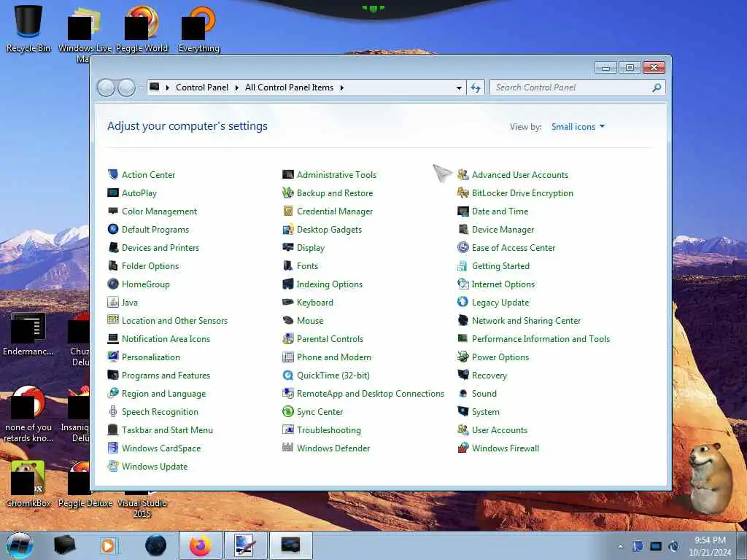Click the Mouse icon
This screenshot has height=560, width=747.
coord(287,321)
